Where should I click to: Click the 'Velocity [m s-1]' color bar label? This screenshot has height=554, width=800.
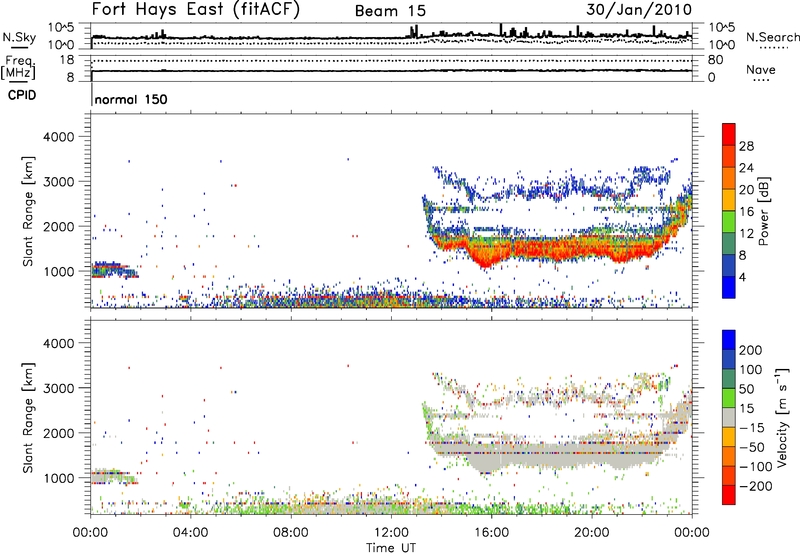781,417
